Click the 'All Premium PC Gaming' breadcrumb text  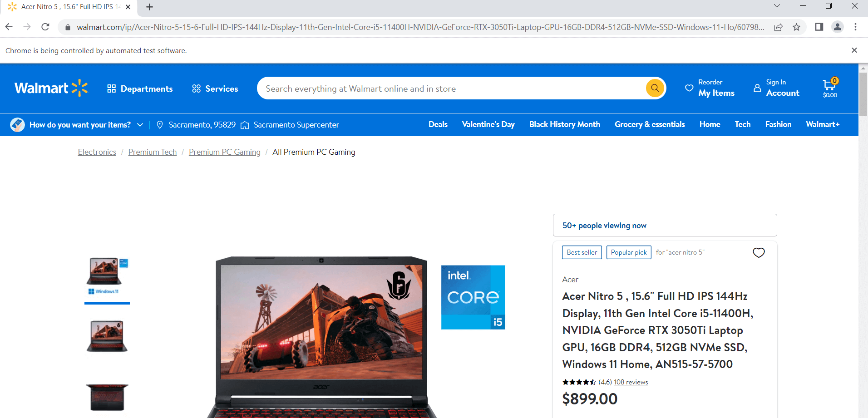point(314,152)
